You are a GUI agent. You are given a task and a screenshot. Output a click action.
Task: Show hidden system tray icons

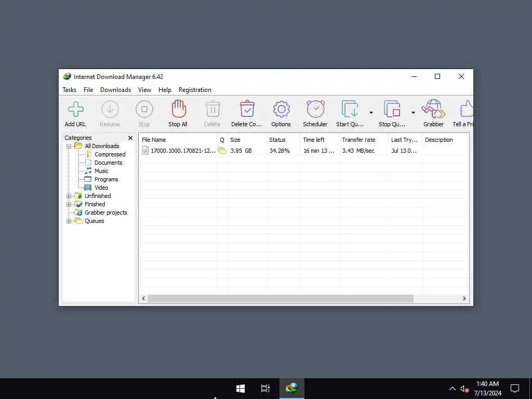[453, 389]
